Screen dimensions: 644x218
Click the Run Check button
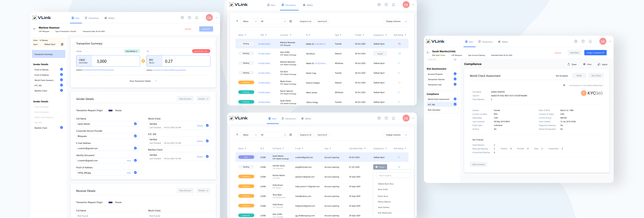(596, 76)
